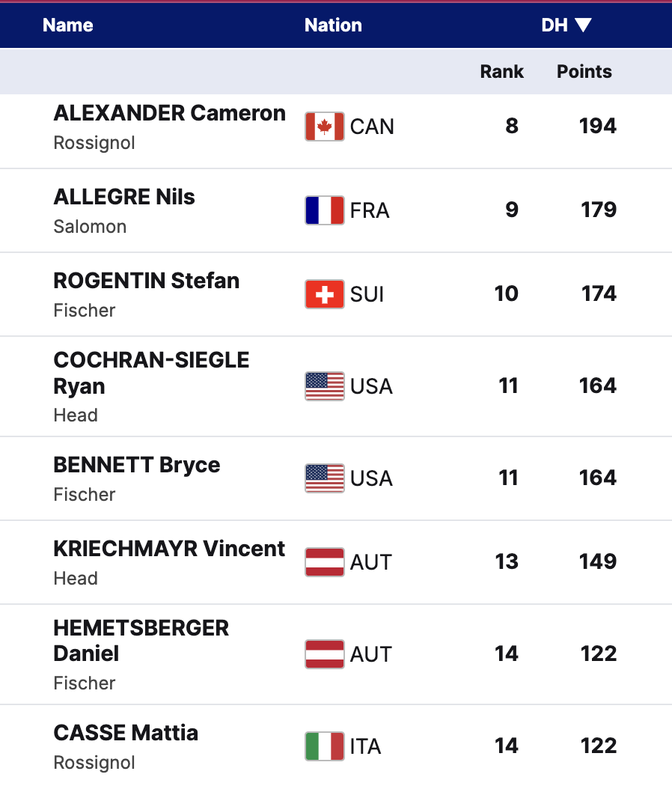Viewport: 672px width, 786px height.
Task: Select BENNETT Bryce's name
Action: [x=137, y=465]
